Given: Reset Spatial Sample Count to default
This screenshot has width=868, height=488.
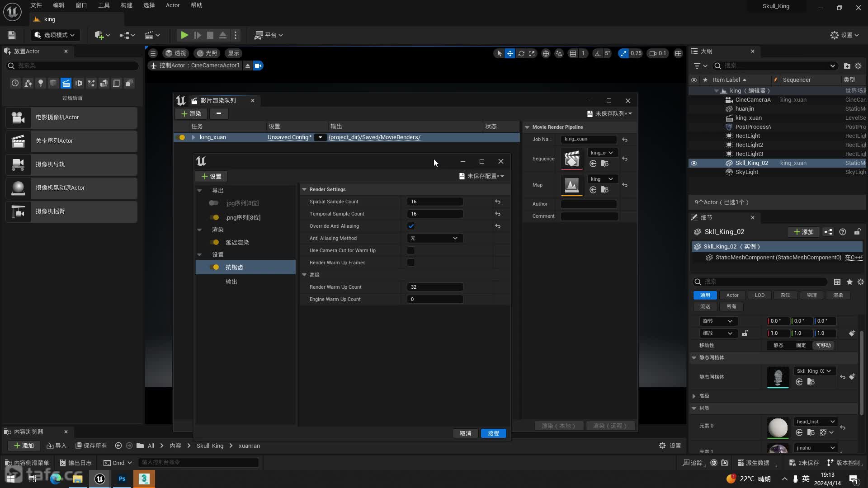Looking at the screenshot, I should 498,202.
